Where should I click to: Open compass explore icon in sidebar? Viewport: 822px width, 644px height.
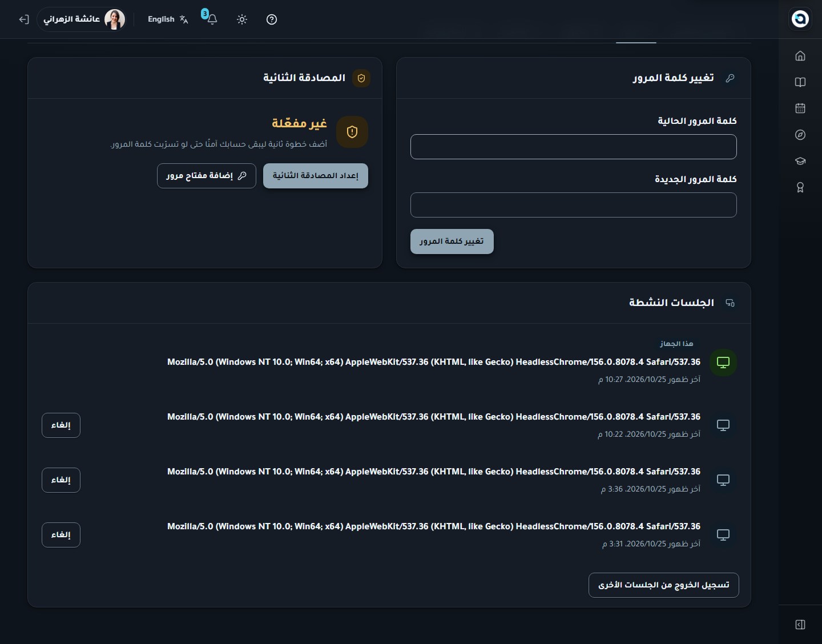[800, 135]
